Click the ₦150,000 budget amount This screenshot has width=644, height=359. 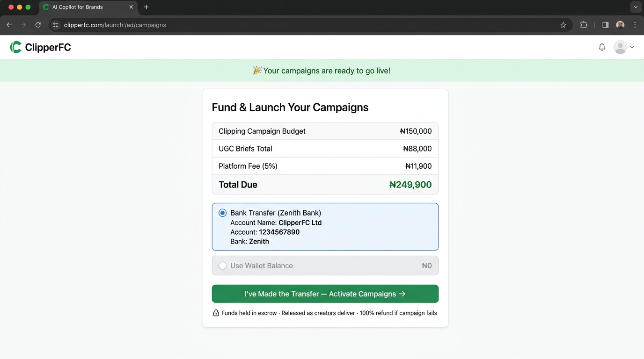(x=416, y=131)
